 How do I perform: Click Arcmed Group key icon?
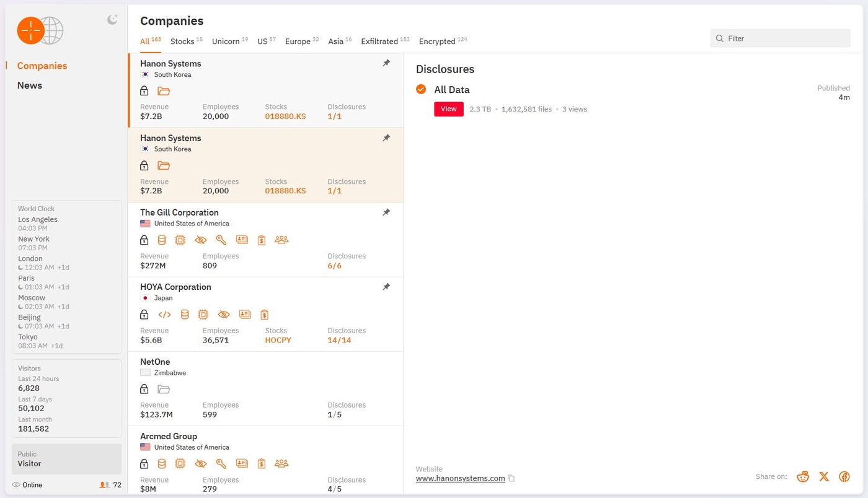[221, 463]
